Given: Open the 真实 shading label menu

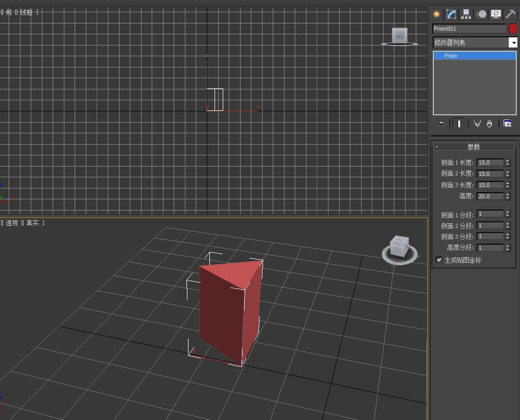Looking at the screenshot, I should coord(32,223).
